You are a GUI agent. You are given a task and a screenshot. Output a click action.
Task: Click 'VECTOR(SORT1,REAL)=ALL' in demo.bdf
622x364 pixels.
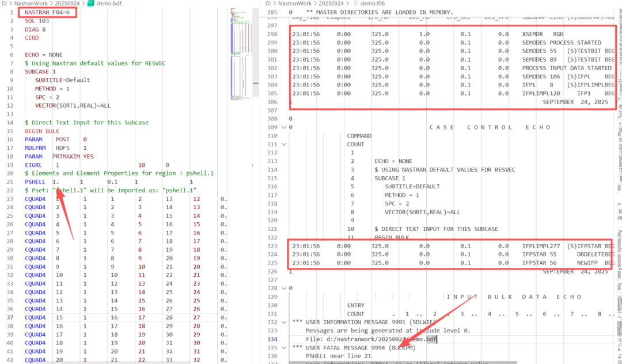(x=73, y=105)
